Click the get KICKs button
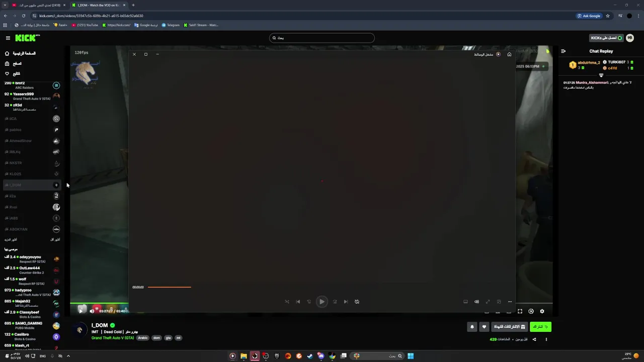 click(606, 38)
